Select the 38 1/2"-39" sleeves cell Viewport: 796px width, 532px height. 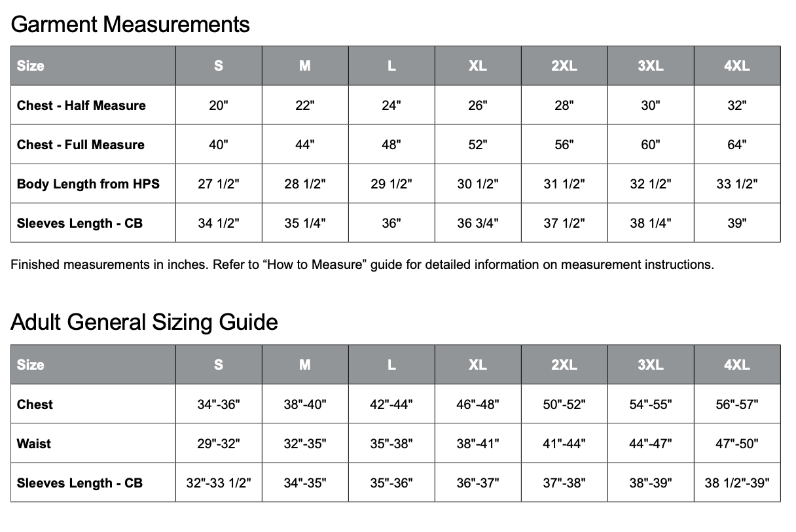click(737, 483)
